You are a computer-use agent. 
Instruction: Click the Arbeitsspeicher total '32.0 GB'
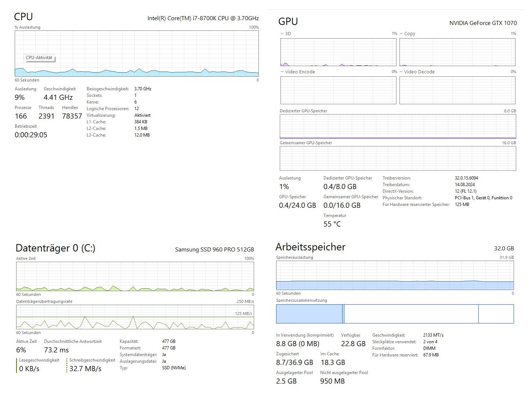(504, 249)
